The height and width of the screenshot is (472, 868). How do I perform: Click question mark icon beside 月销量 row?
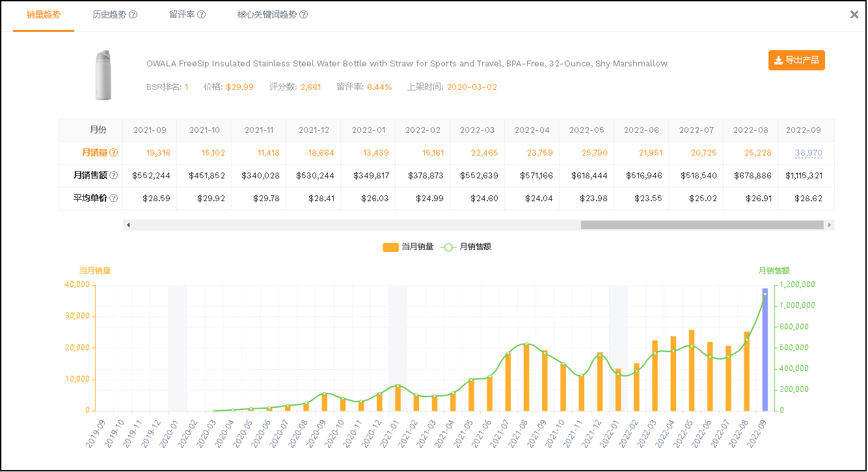pyautogui.click(x=114, y=153)
